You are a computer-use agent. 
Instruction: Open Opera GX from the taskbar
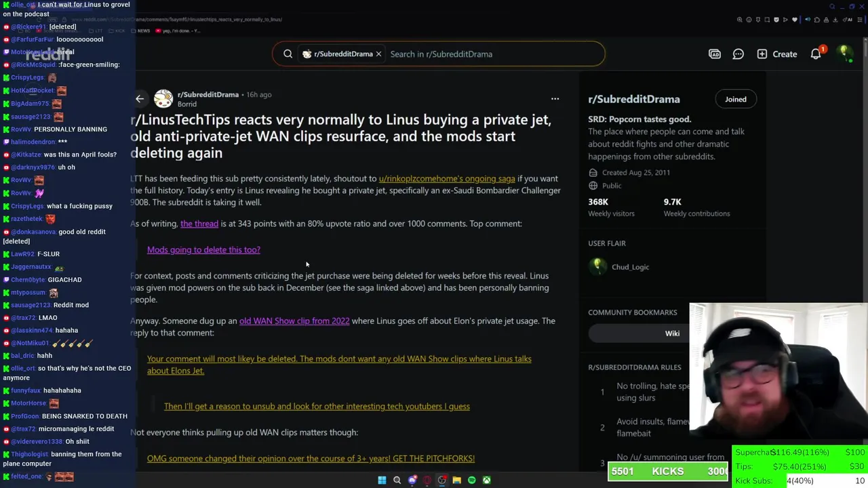[x=427, y=480]
